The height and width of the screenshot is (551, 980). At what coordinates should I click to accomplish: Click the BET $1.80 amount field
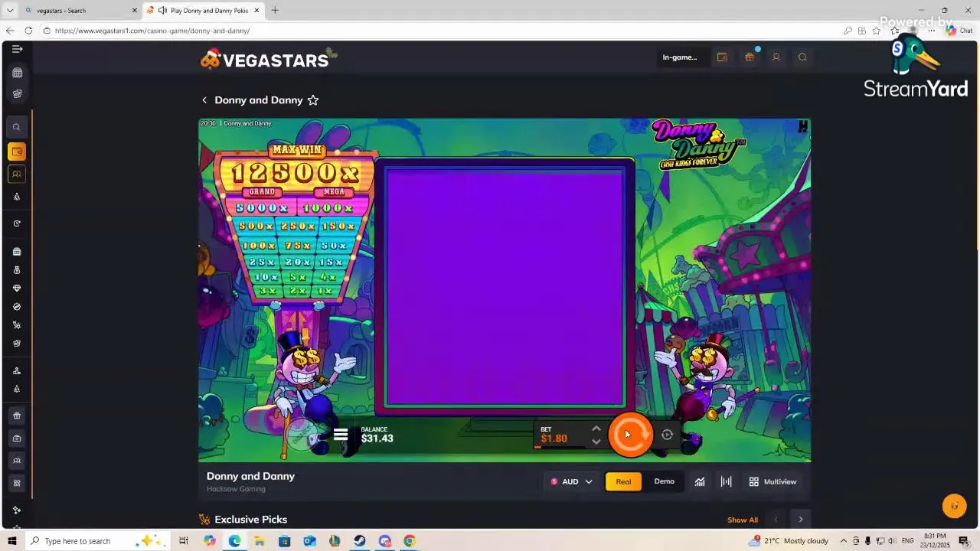pos(554,435)
